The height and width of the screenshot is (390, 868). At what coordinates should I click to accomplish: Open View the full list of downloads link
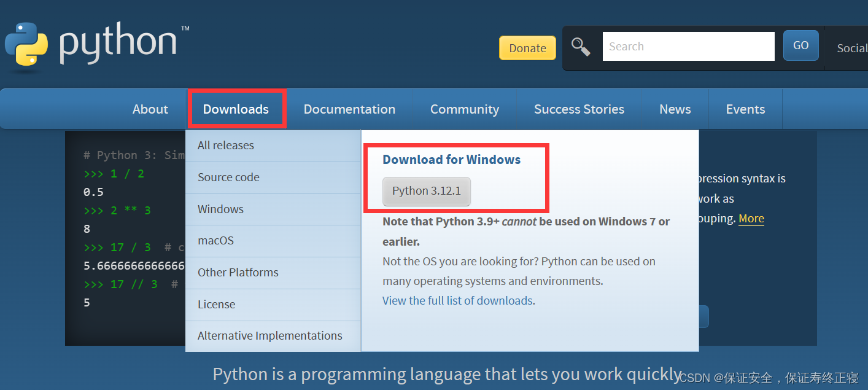(x=457, y=300)
